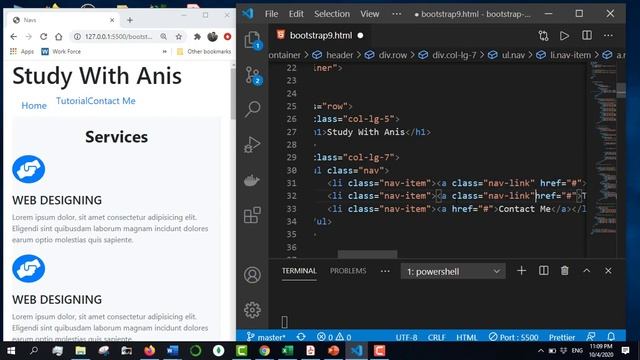Open the Selection menu
The image size is (640, 360).
pyautogui.click(x=332, y=14)
